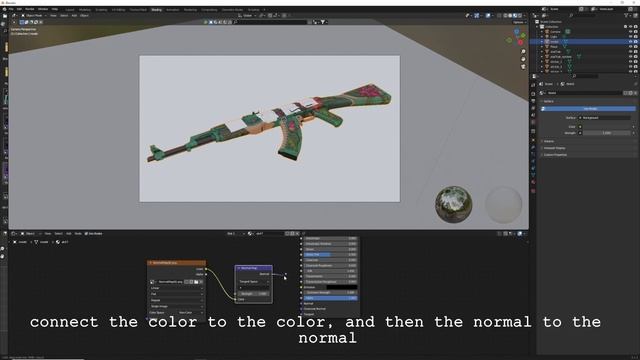This screenshot has height=360, width=640.
Task: Open the Add menu in node editor header
Action: click(68, 233)
